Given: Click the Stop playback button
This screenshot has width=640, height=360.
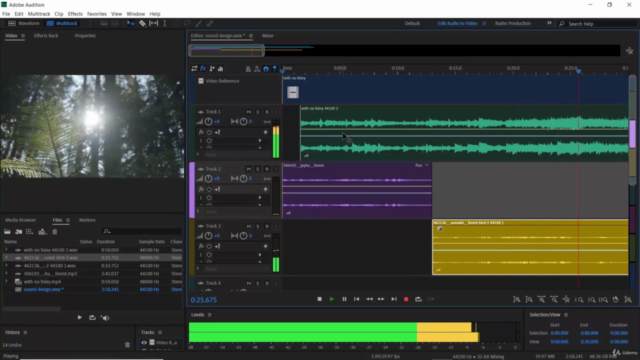Looking at the screenshot, I should (320, 299).
